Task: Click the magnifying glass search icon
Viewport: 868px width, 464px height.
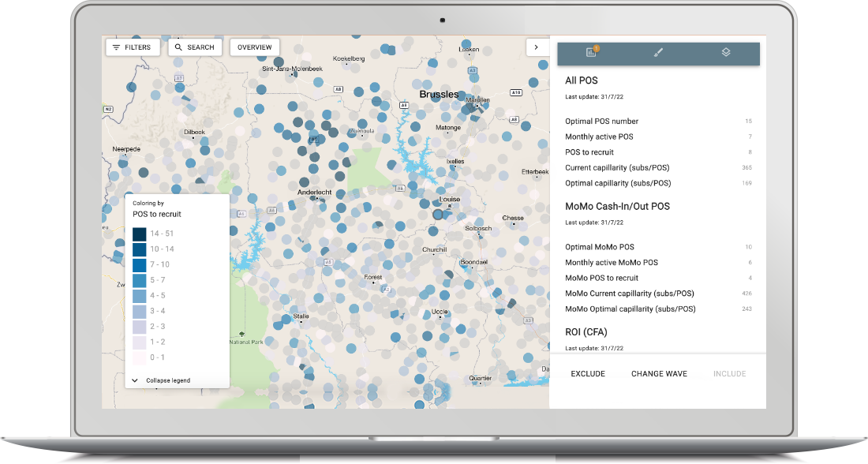Action: click(x=178, y=47)
